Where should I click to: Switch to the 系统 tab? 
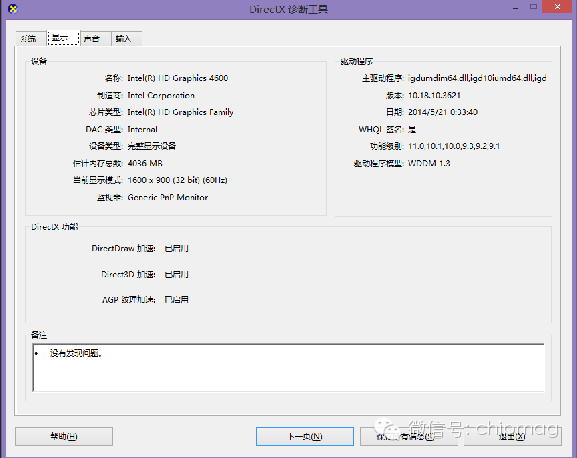(31, 38)
